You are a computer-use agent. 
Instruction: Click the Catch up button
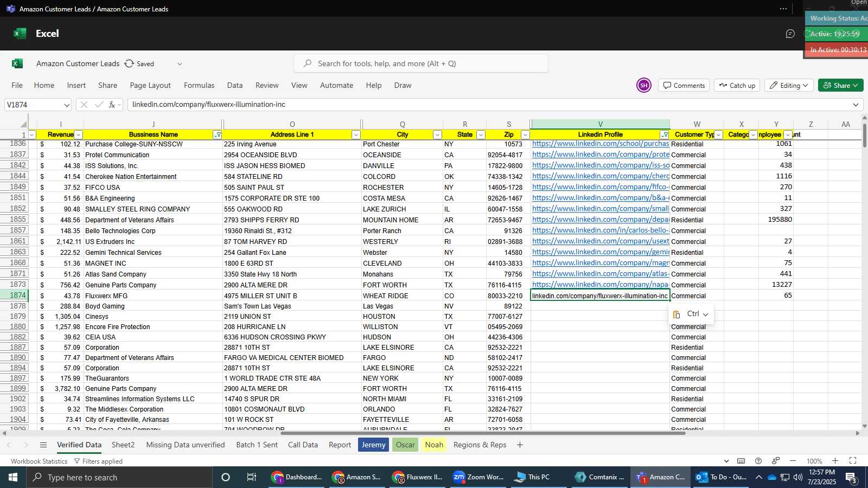coord(737,85)
